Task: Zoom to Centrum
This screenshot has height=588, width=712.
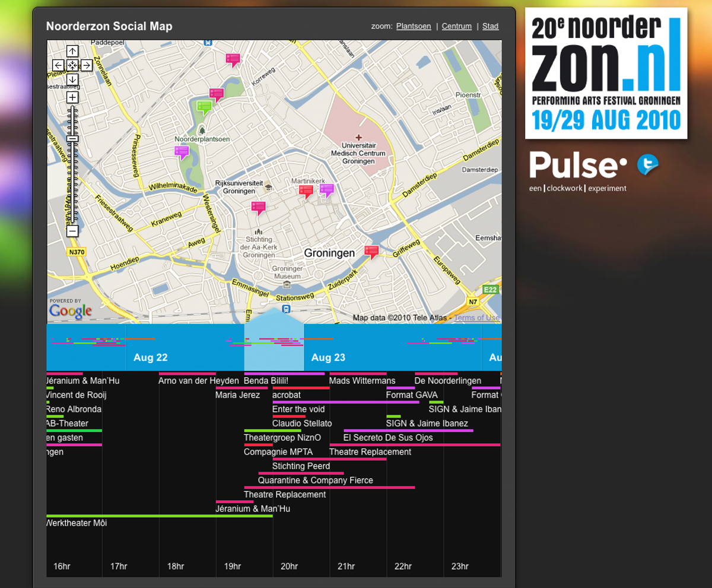Action: (x=457, y=26)
